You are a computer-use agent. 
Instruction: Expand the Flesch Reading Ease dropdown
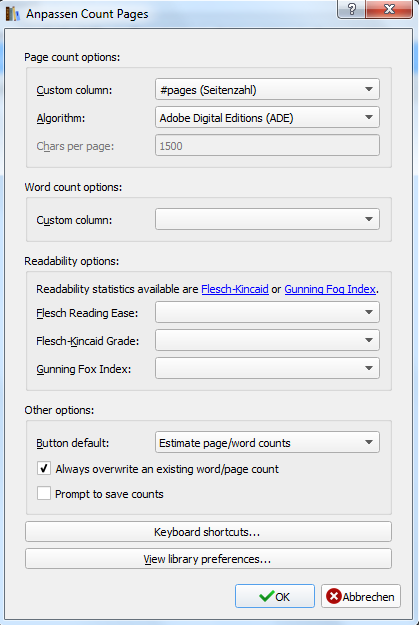(267, 312)
